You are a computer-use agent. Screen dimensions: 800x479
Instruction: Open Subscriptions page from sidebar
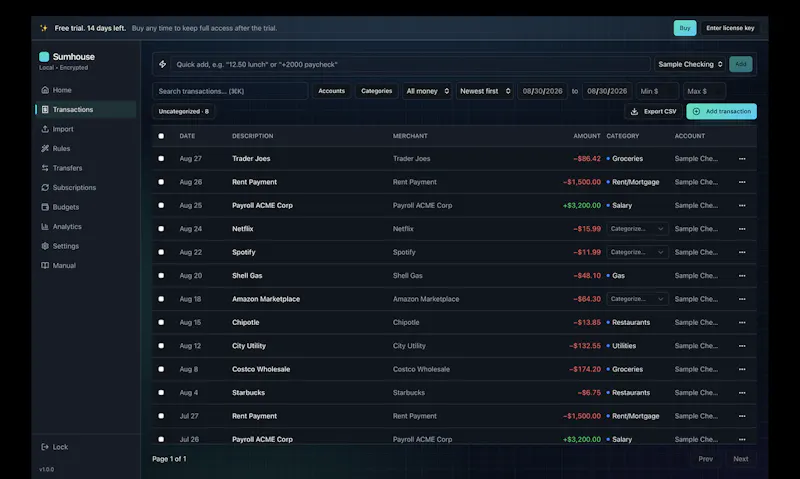point(86,187)
